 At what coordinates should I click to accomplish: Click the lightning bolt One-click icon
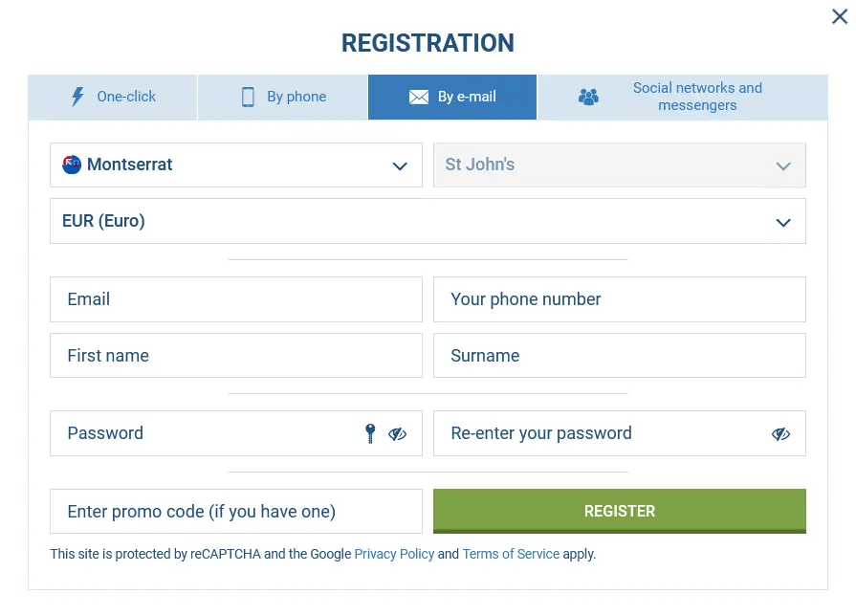(x=77, y=97)
